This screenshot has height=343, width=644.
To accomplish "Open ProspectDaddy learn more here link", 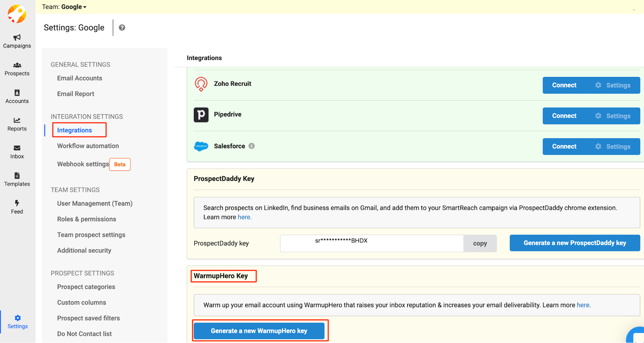I will [x=245, y=217].
